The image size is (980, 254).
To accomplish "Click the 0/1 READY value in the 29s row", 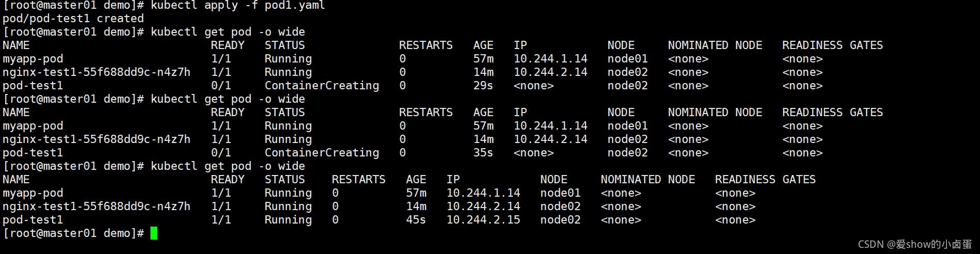I will (221, 86).
